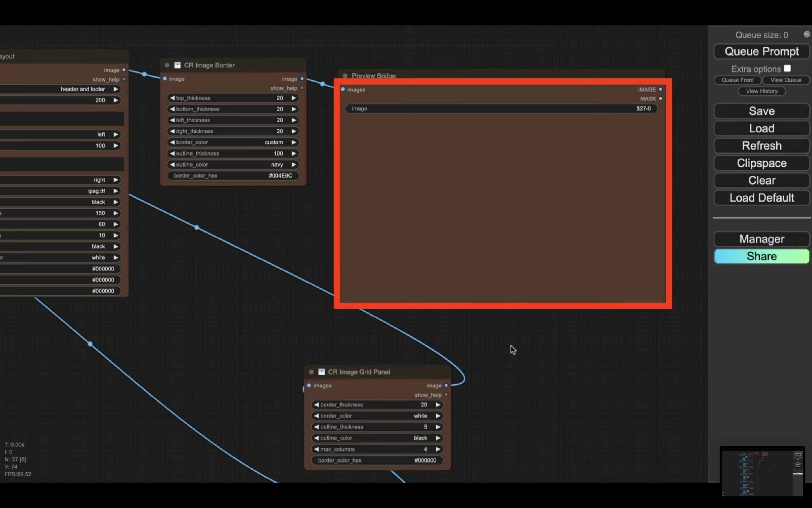The height and width of the screenshot is (508, 812).
Task: Clear the workflow
Action: (x=762, y=180)
